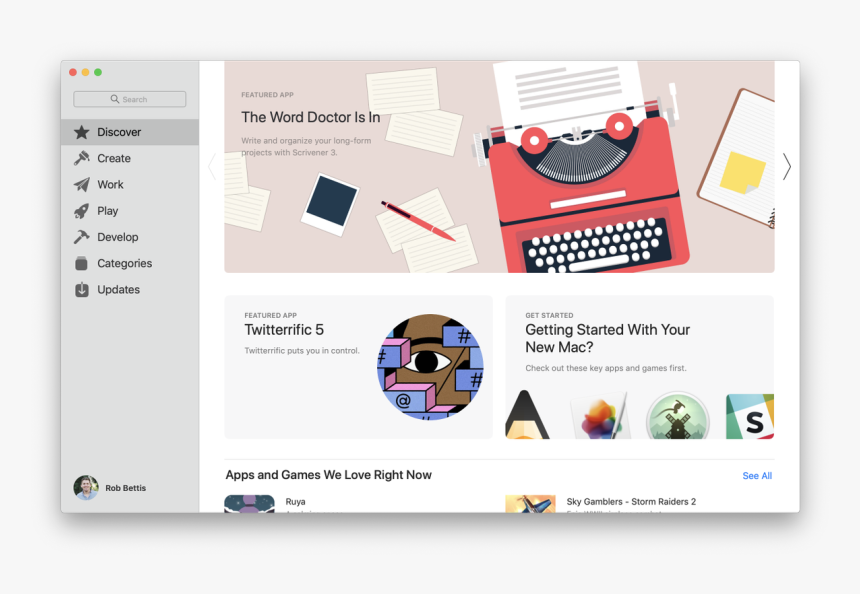Open the typewriter featured banner image
This screenshot has width=860, height=594.
(499, 167)
